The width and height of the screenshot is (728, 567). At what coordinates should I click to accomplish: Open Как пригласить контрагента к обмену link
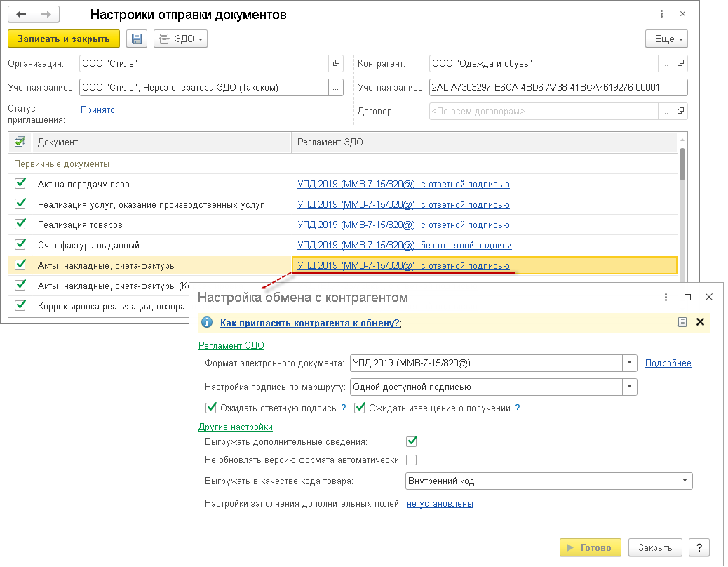click(x=309, y=323)
